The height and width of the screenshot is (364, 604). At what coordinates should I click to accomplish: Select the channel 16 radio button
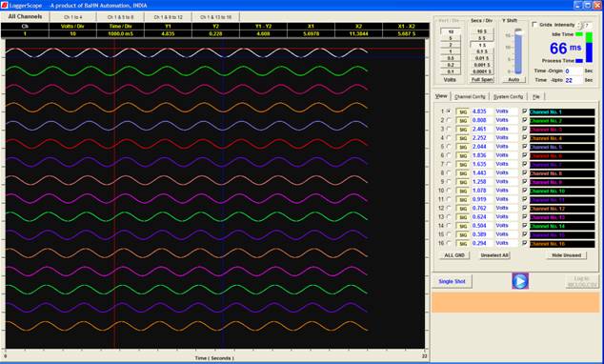click(x=449, y=243)
